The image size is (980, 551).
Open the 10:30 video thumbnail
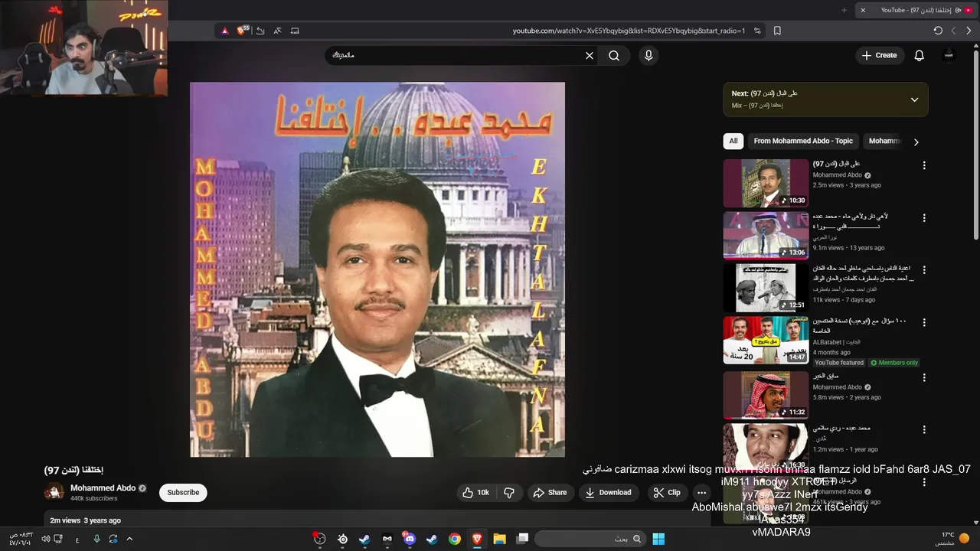(766, 183)
